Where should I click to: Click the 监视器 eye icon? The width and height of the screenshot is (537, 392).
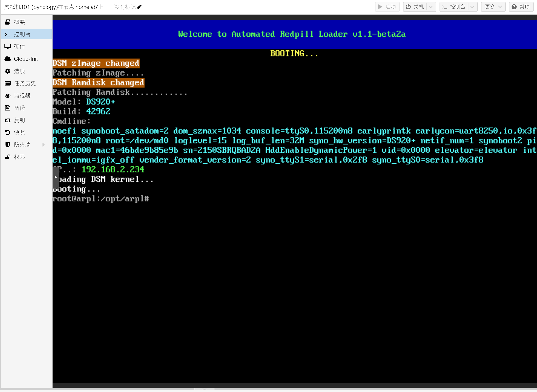[x=8, y=96]
